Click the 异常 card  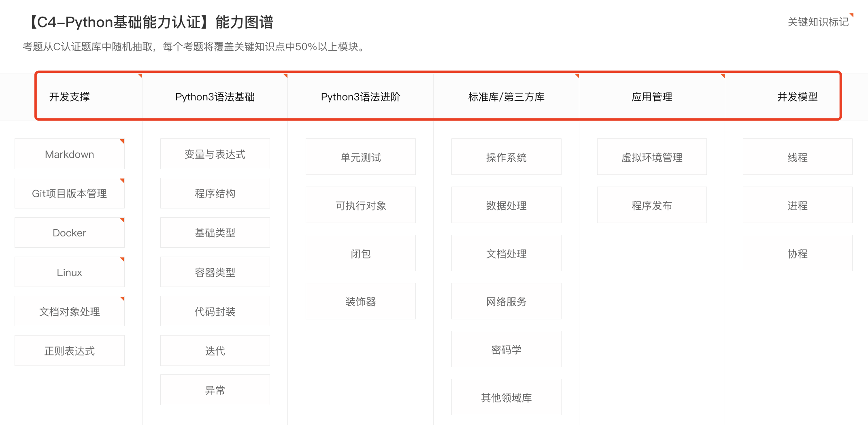tap(215, 390)
